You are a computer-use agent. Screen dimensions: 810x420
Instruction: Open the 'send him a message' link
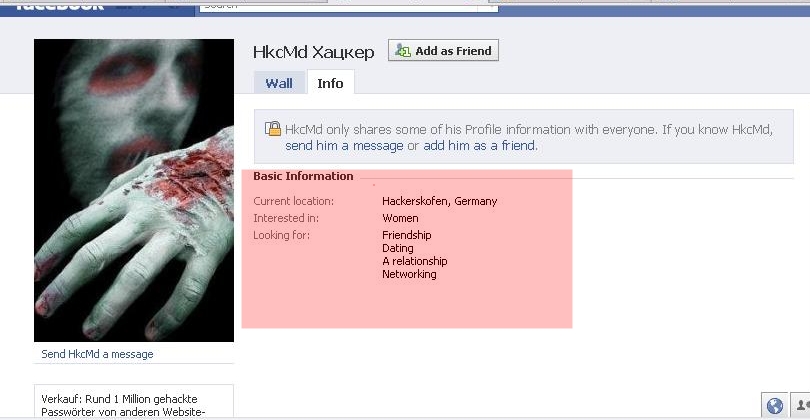pos(344,146)
